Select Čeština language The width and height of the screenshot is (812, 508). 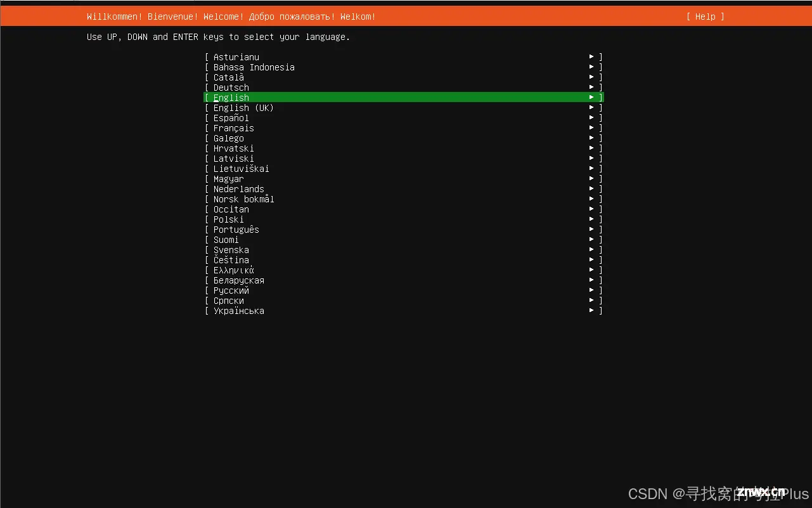coord(404,260)
